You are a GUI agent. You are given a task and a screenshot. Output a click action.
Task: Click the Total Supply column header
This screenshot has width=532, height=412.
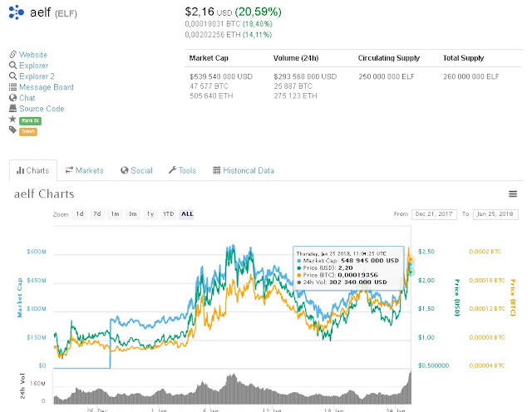pos(464,58)
